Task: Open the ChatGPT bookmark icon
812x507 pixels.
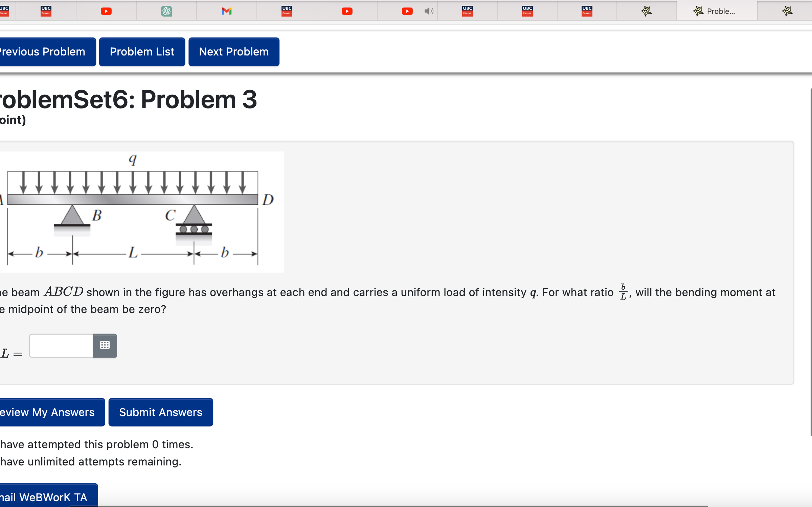Action: 167,11
